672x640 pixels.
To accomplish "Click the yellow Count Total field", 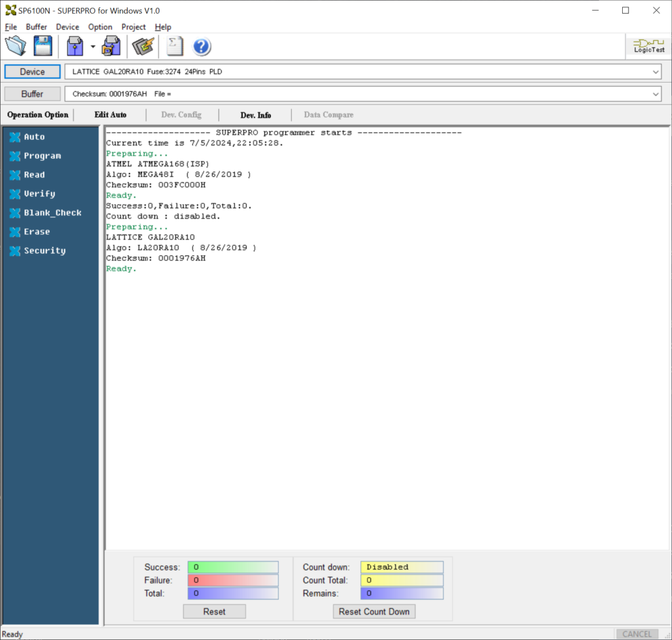I will 402,580.
